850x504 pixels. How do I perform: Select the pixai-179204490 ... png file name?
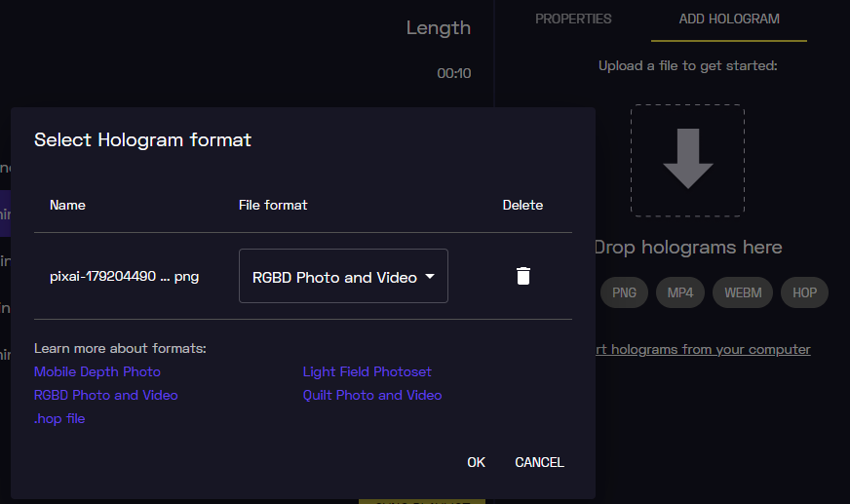[x=124, y=277]
